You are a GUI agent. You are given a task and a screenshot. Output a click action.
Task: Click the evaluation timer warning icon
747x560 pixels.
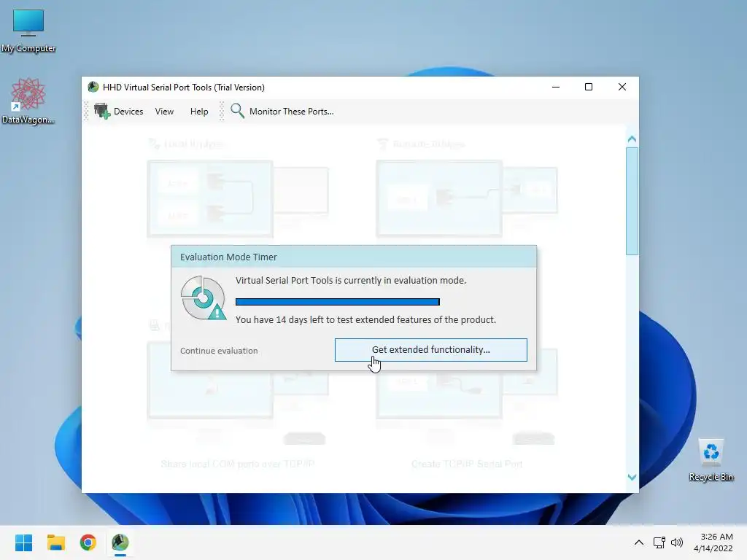tap(204, 298)
